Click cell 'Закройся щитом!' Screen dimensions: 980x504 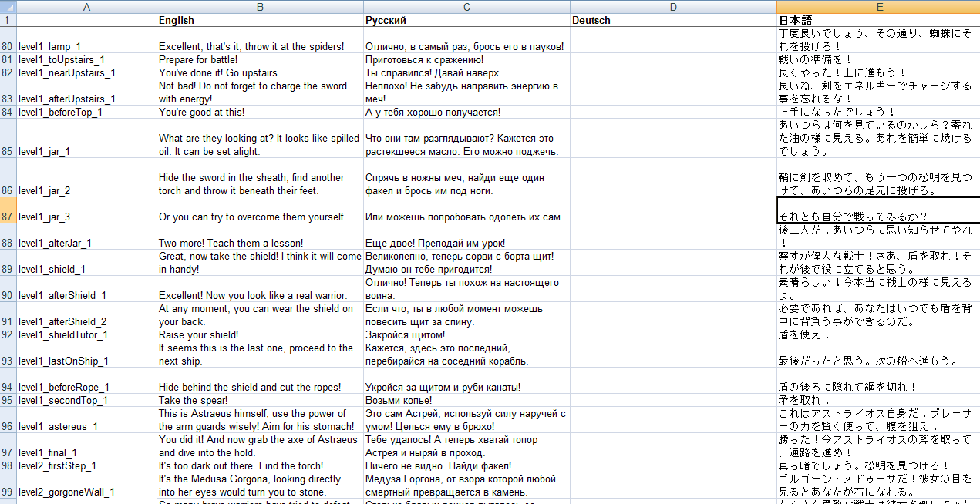466,334
